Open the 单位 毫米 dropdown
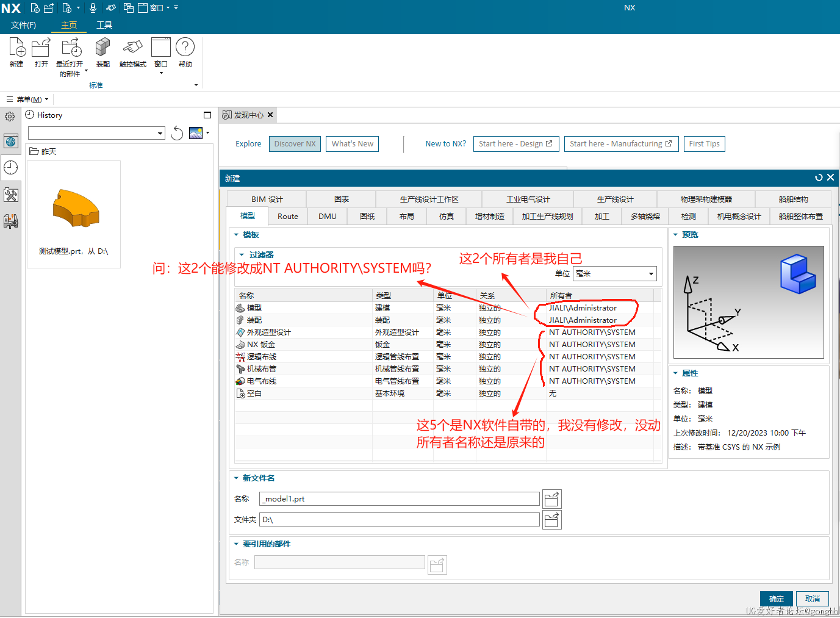This screenshot has width=840, height=618. click(615, 274)
